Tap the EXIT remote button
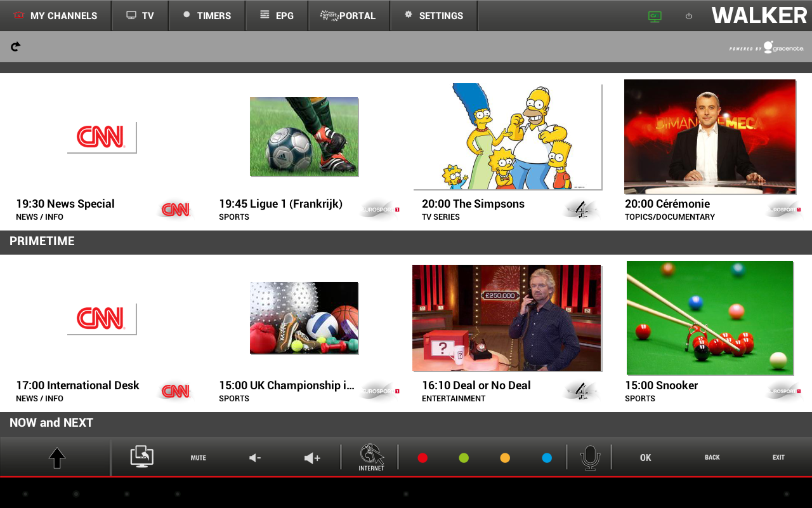Image resolution: width=812 pixels, height=508 pixels. pos(778,458)
